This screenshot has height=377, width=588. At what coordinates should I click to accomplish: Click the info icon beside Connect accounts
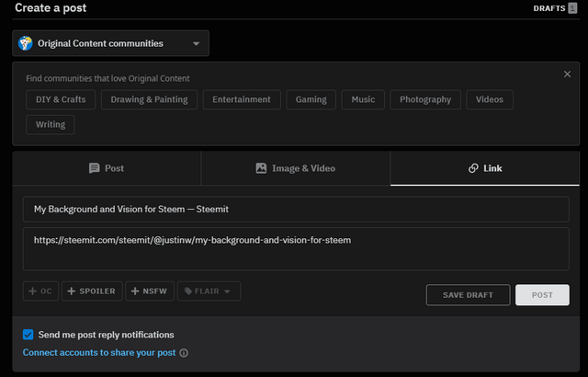[184, 353]
